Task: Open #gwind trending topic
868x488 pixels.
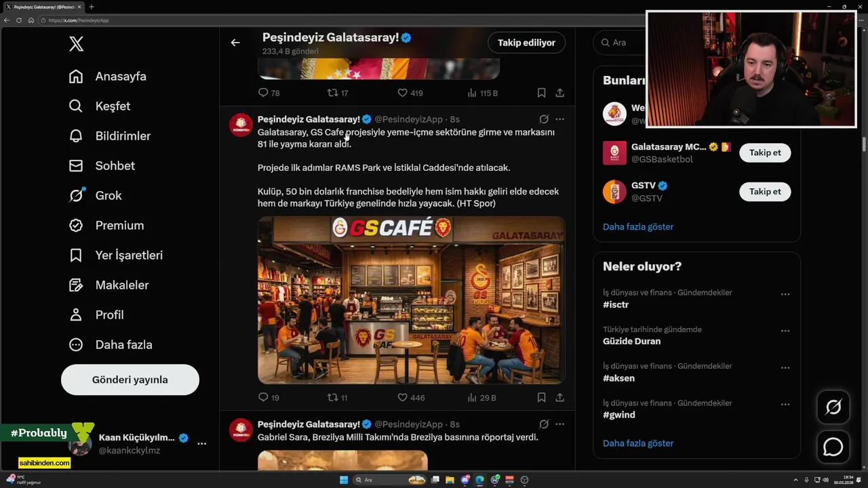Action: click(618, 415)
